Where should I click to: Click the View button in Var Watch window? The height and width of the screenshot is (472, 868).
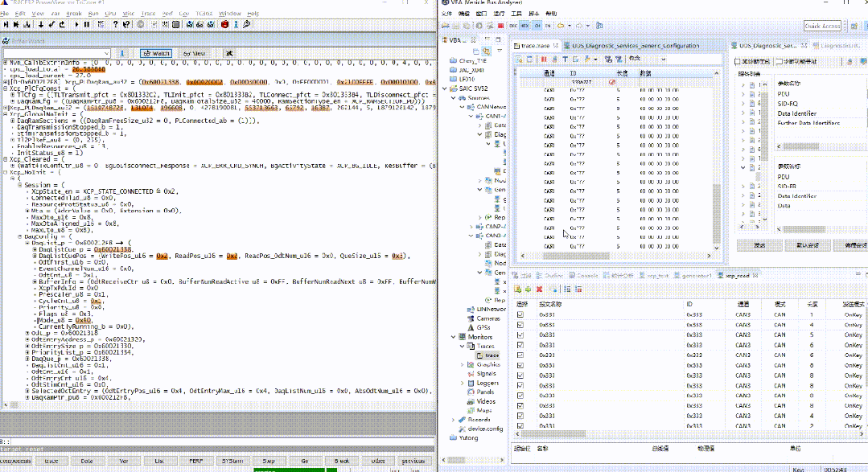[x=195, y=53]
